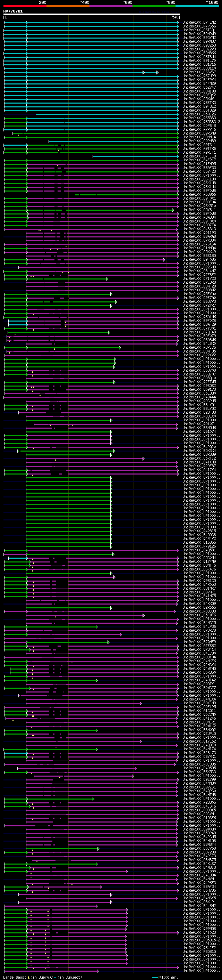Click the UniRef100_Q22GH9 label

[199, 267]
